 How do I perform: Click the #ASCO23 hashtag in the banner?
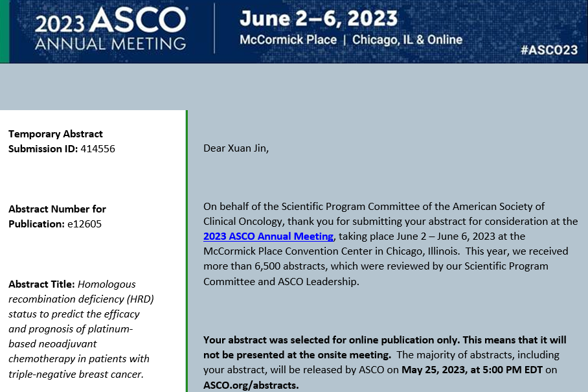click(x=548, y=50)
